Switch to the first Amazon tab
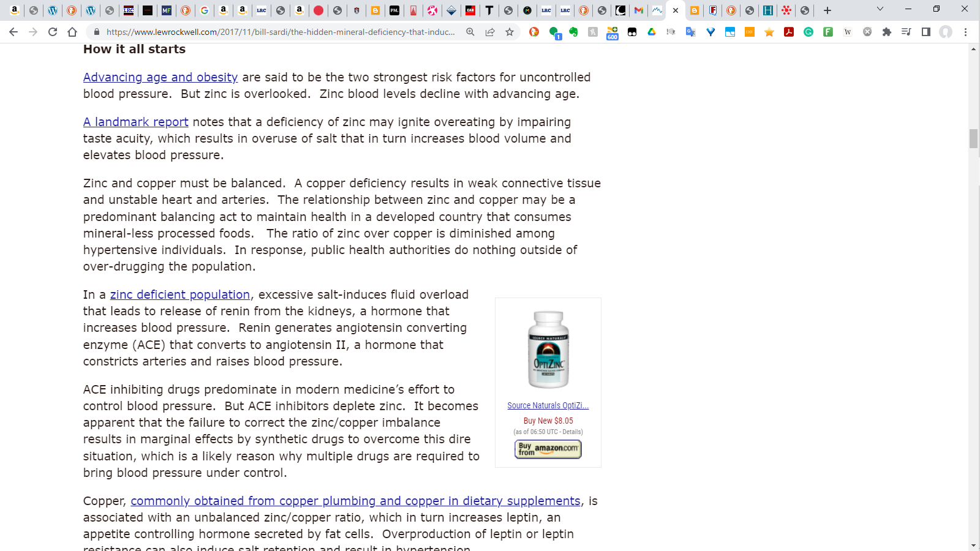This screenshot has height=551, width=980. tap(15, 10)
